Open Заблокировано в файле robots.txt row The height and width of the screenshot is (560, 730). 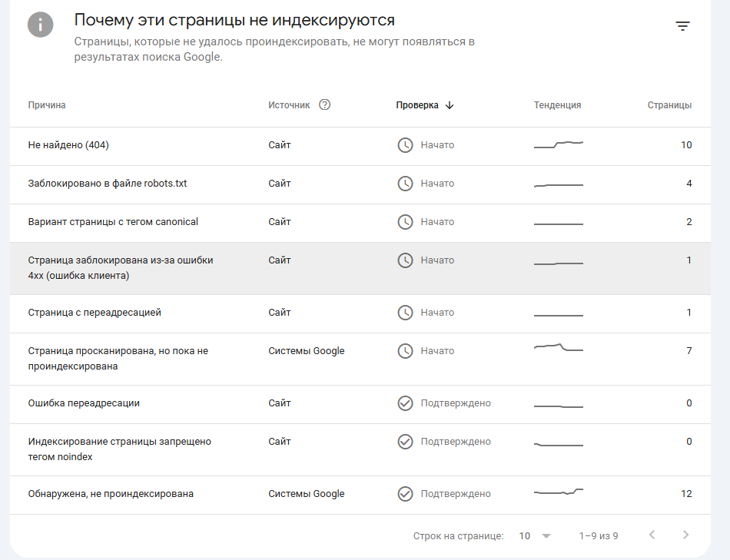tap(108, 184)
